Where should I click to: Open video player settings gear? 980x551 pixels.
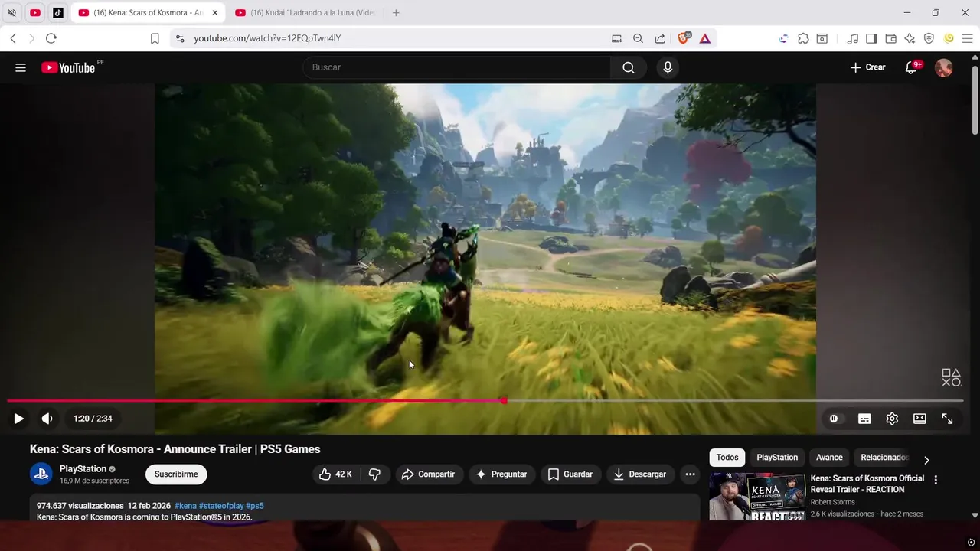pos(892,419)
